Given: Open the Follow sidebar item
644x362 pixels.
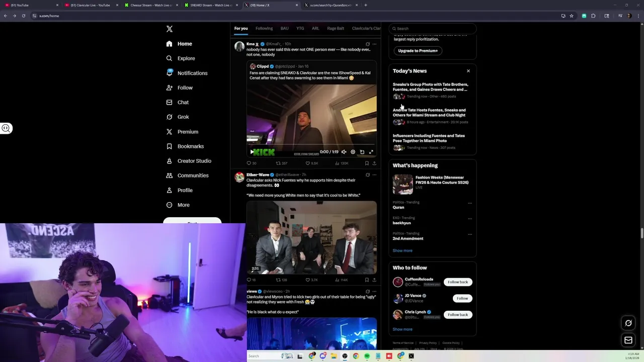Looking at the screenshot, I should click(x=180, y=87).
